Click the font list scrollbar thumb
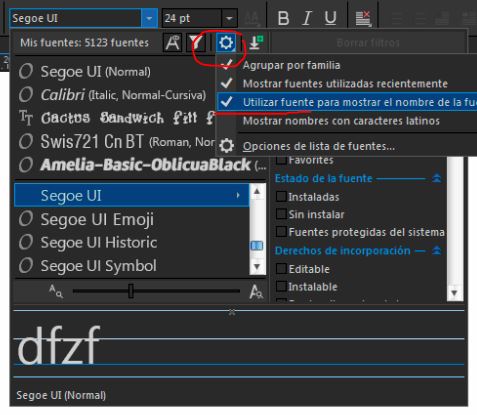The width and height of the screenshot is (477, 415). 257,246
